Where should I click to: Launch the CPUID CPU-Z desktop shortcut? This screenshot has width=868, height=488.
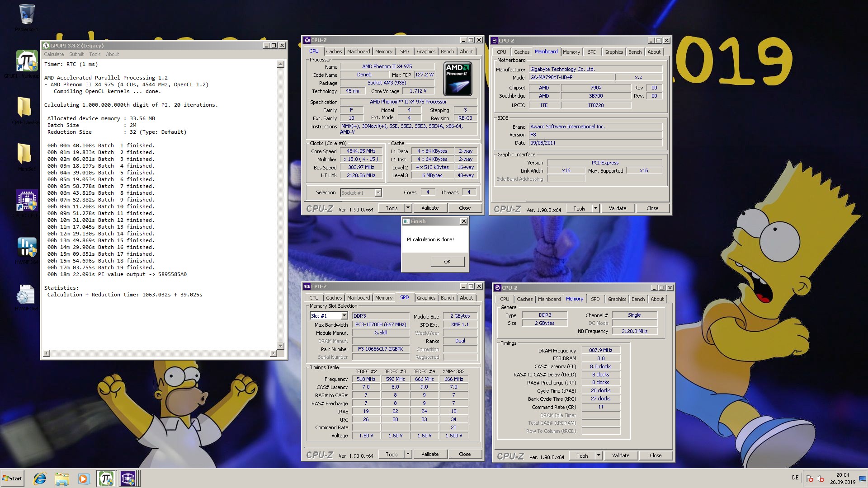[27, 201]
